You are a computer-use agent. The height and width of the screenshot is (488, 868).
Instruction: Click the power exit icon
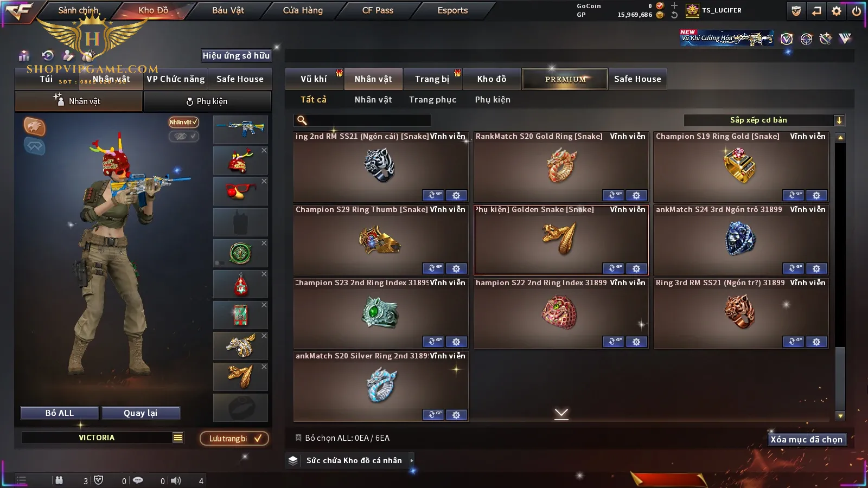[857, 10]
